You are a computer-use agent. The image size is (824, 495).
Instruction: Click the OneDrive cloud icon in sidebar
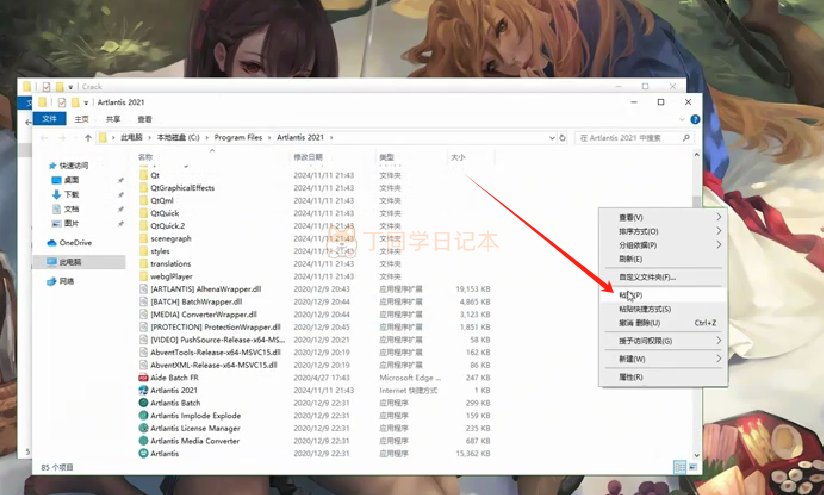coord(52,242)
